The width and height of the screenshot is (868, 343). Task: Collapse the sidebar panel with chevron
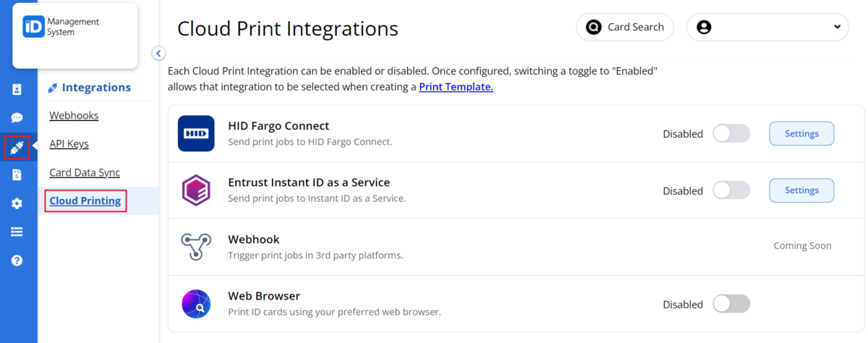[158, 53]
